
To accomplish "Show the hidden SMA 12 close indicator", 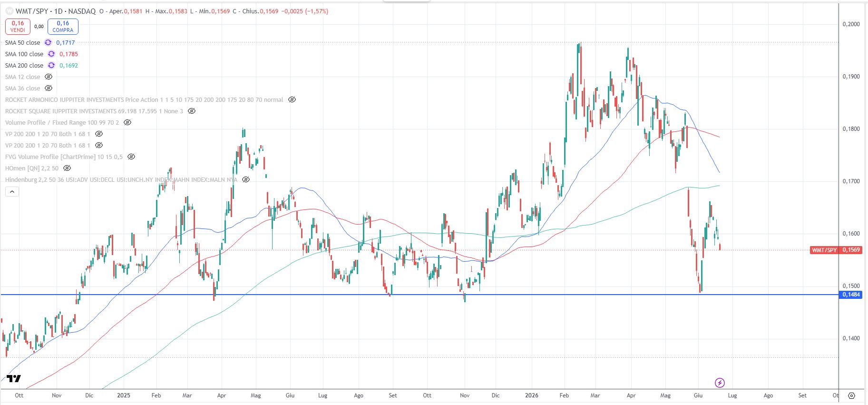I will pyautogui.click(x=49, y=77).
